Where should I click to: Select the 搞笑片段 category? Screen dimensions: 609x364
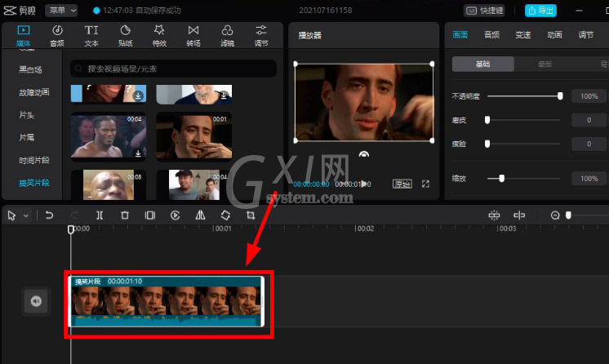[x=34, y=183]
